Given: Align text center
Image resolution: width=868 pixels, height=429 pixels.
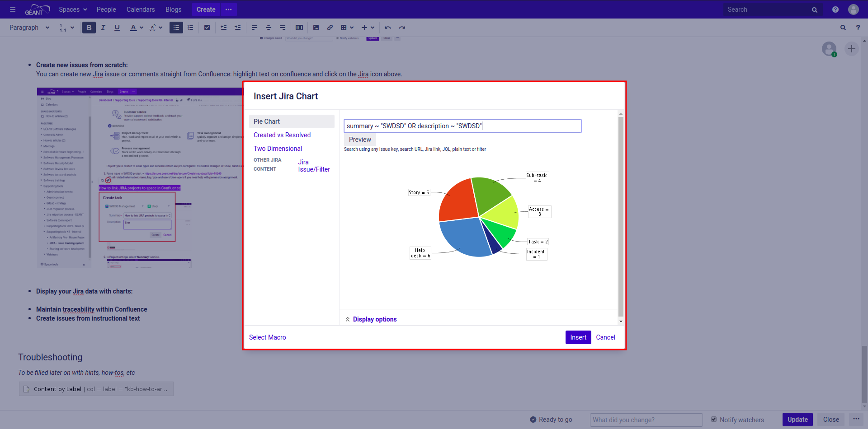Looking at the screenshot, I should [269, 28].
